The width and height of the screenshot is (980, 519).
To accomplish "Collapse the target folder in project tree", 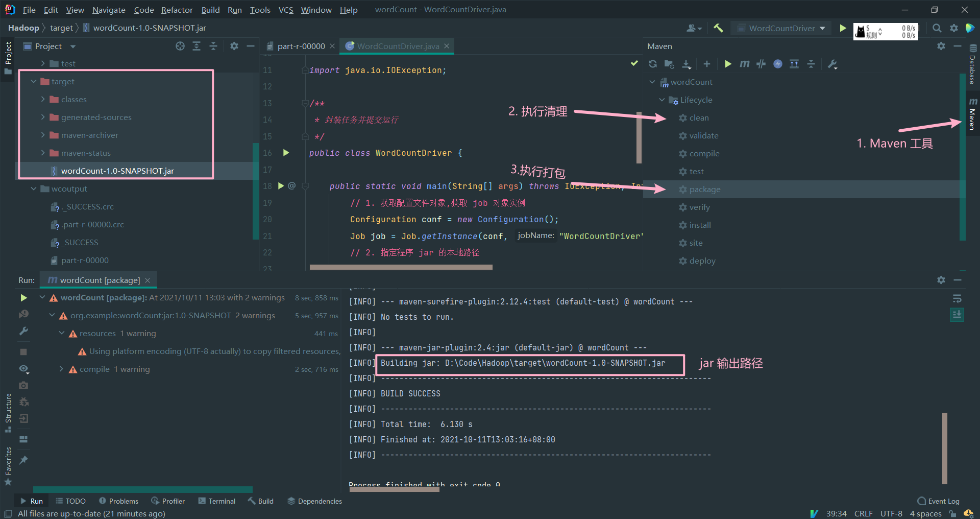I will (34, 82).
